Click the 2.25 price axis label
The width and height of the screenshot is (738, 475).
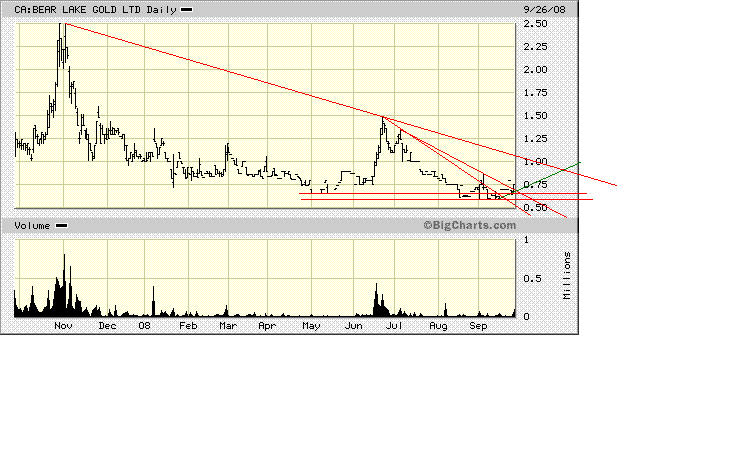click(x=536, y=47)
